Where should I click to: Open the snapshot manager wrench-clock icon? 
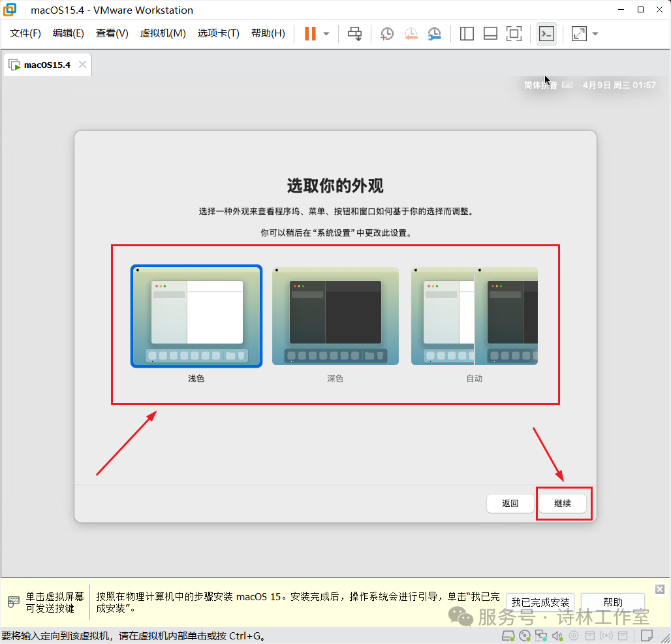tap(434, 34)
